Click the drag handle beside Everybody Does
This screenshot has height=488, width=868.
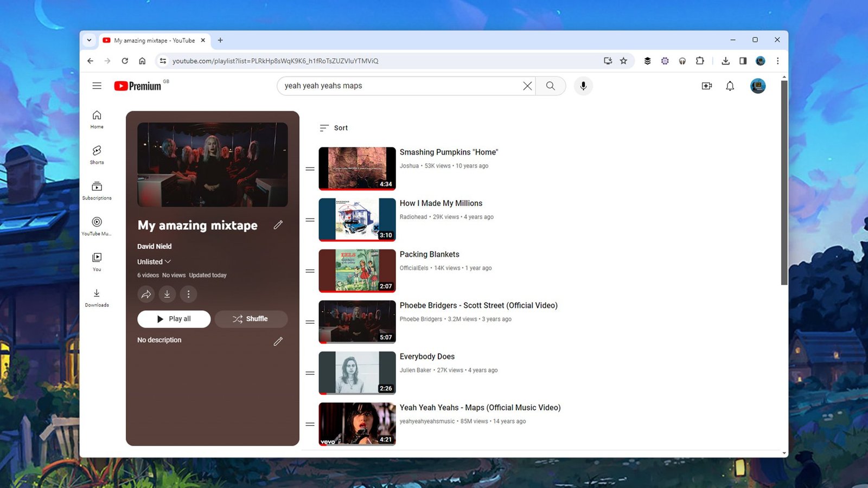pos(310,373)
